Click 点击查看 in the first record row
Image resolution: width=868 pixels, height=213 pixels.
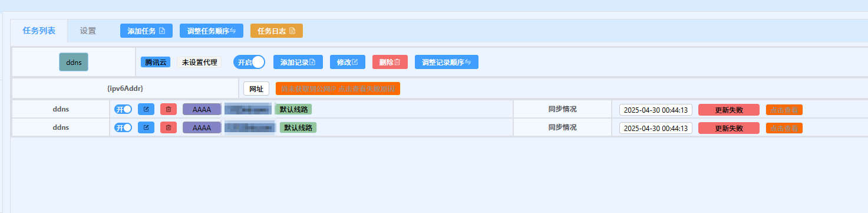click(x=784, y=110)
